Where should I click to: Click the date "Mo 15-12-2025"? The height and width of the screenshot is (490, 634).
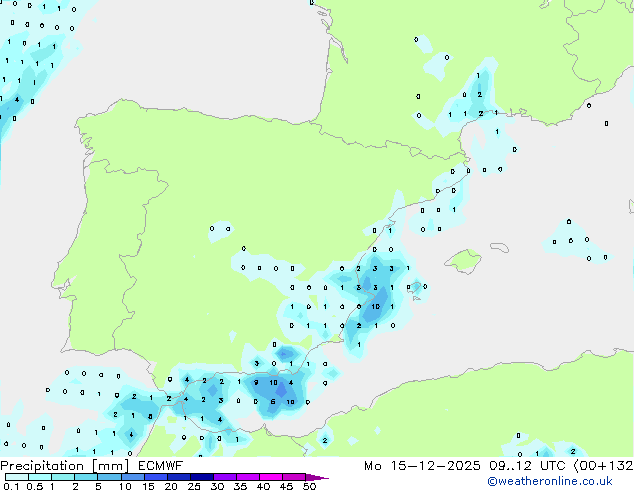pyautogui.click(x=422, y=466)
